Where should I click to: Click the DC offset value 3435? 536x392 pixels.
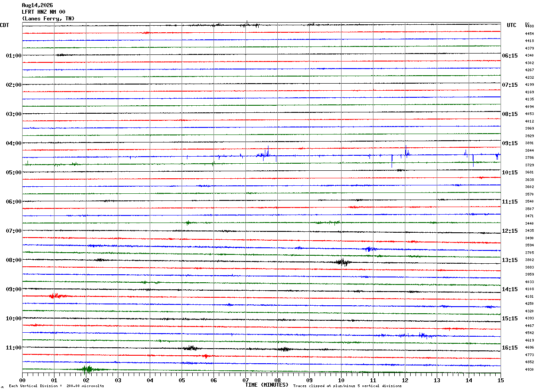[529, 231]
